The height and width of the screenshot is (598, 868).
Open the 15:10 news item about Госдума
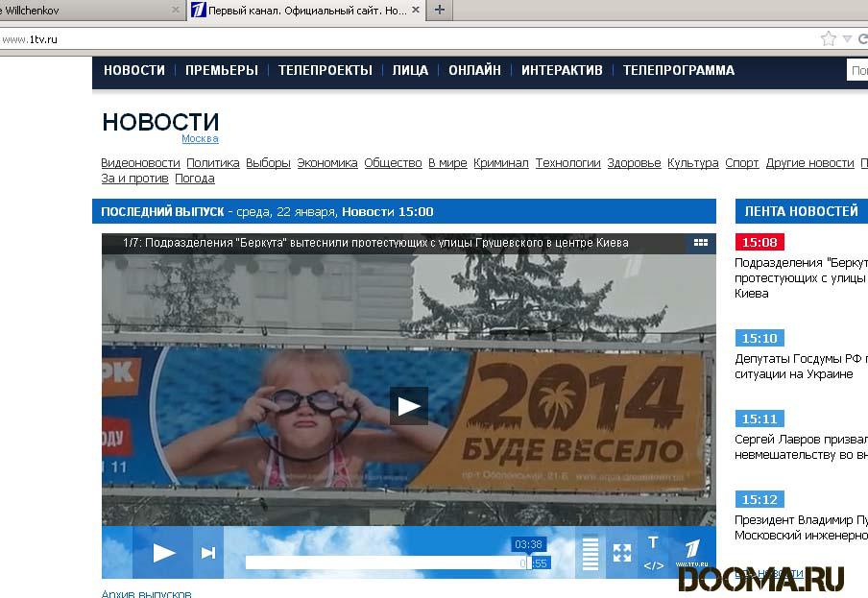(x=800, y=367)
